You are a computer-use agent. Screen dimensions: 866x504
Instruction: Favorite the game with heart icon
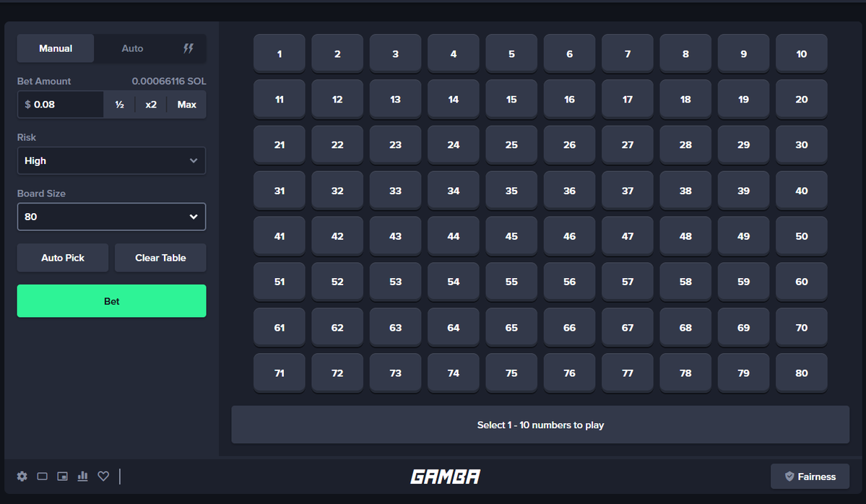[103, 476]
